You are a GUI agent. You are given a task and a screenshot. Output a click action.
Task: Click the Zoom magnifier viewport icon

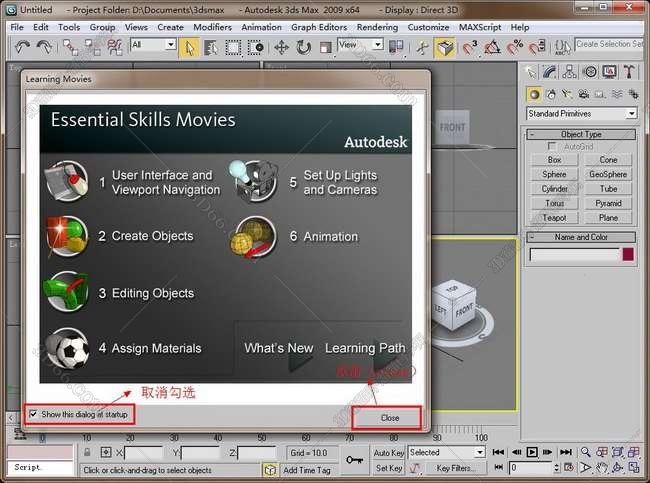pos(585,452)
